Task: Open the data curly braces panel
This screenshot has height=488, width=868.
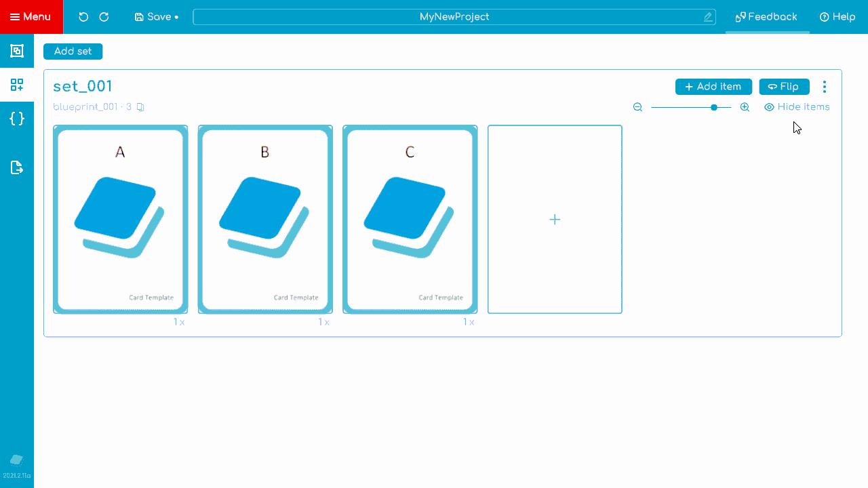Action: pos(17,119)
